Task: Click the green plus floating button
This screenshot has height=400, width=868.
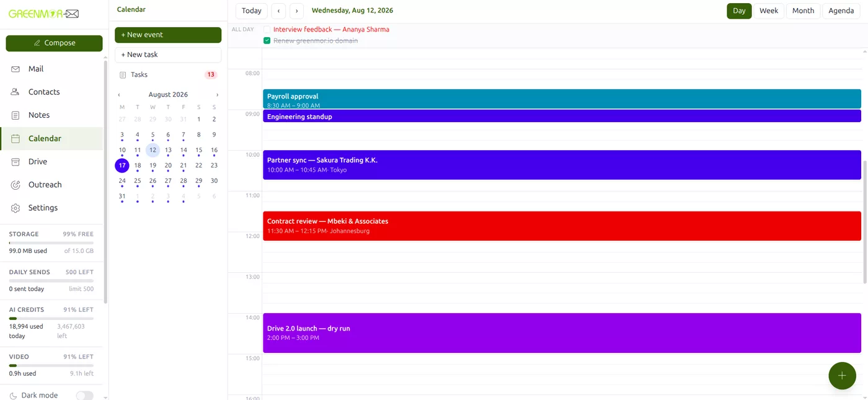Action: (842, 375)
